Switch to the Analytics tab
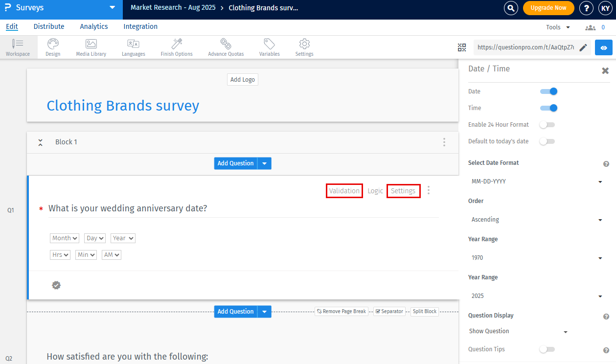 coord(93,26)
